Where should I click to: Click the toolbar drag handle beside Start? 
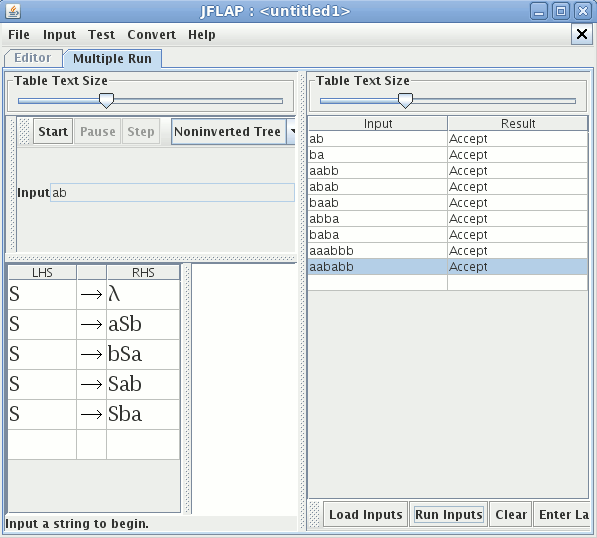click(x=24, y=131)
